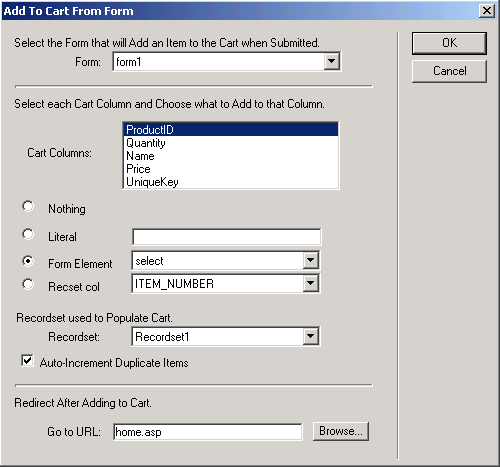Image resolution: width=500 pixels, height=467 pixels.
Task: Select Price in Cart Columns list
Action: click(x=231, y=169)
